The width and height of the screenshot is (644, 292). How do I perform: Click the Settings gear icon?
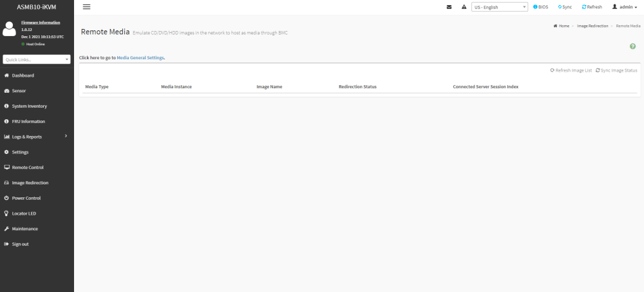coord(6,152)
